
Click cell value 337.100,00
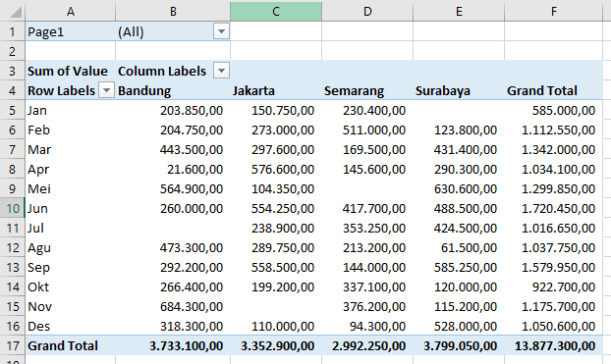374,286
